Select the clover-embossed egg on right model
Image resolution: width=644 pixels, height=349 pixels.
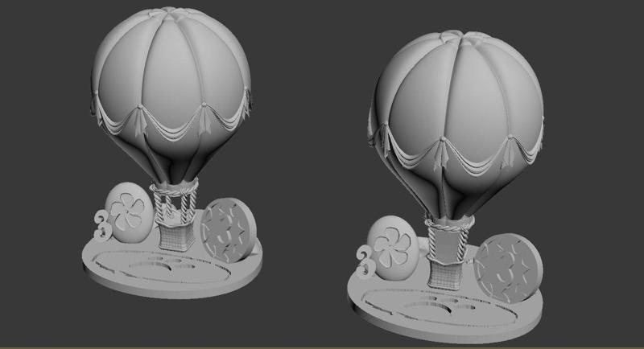click(x=393, y=248)
